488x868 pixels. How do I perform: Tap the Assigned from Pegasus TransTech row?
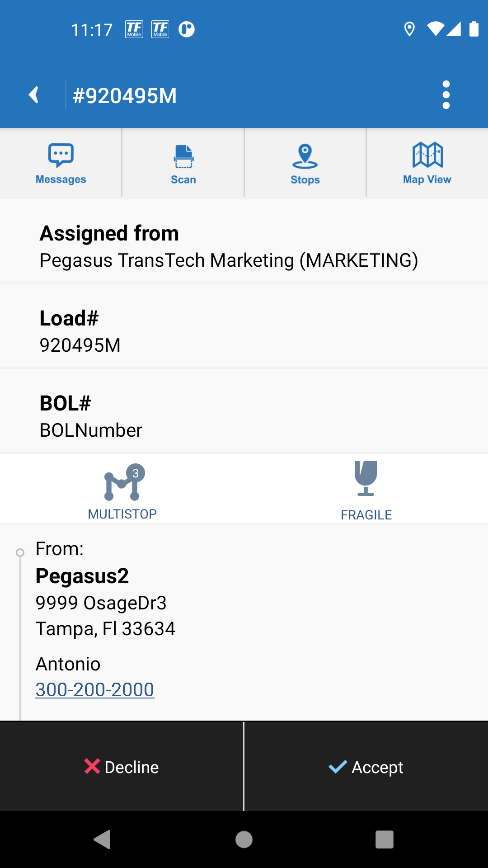244,246
